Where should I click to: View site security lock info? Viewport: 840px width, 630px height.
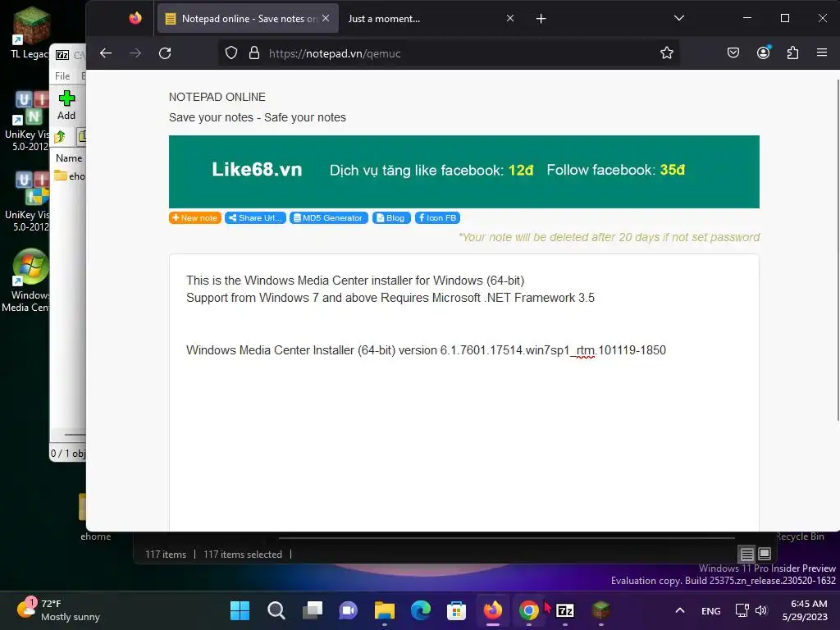[254, 53]
